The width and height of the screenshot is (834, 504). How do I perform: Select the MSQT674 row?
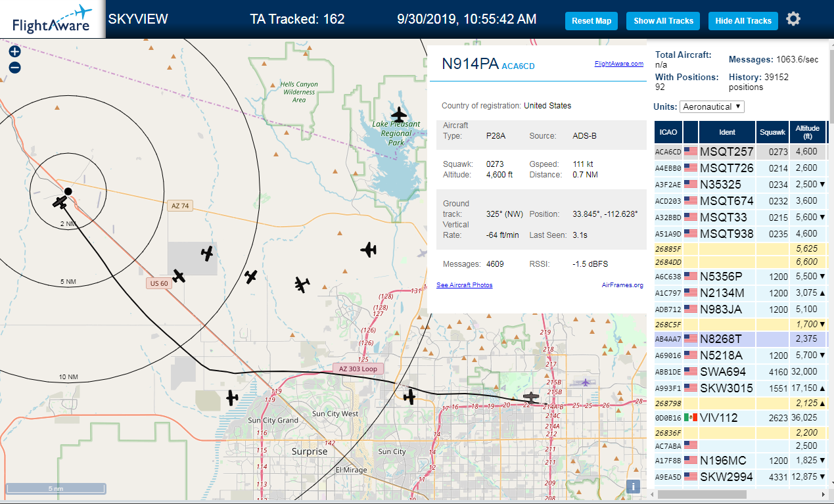[740, 201]
